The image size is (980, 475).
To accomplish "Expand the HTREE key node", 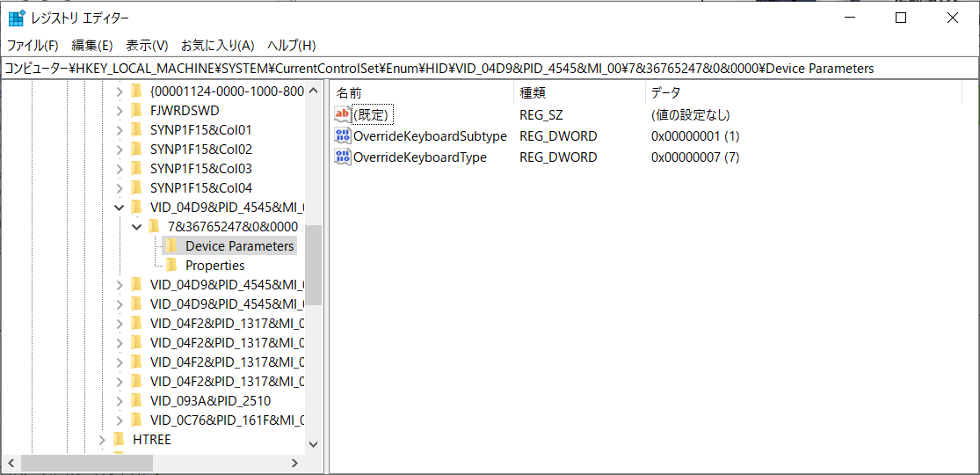I will [102, 440].
